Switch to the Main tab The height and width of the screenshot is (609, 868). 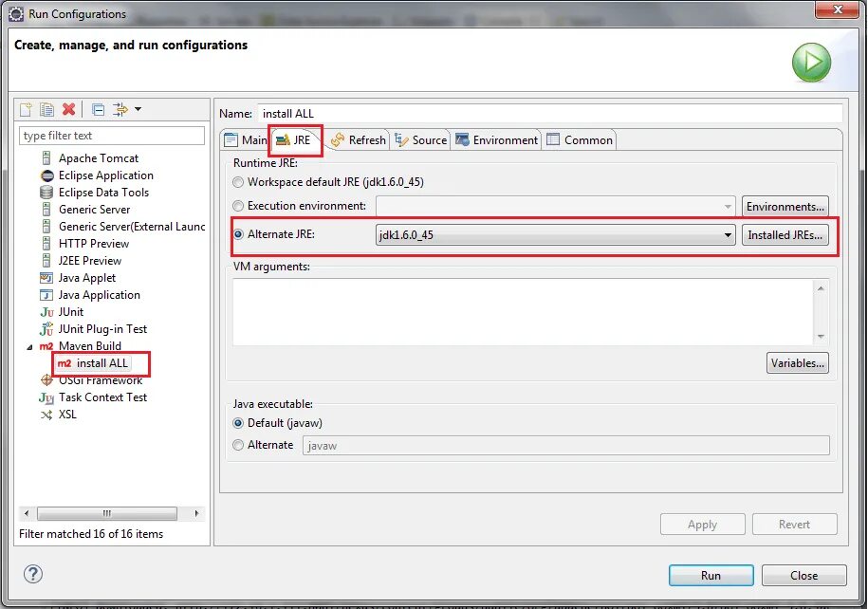pyautogui.click(x=246, y=140)
